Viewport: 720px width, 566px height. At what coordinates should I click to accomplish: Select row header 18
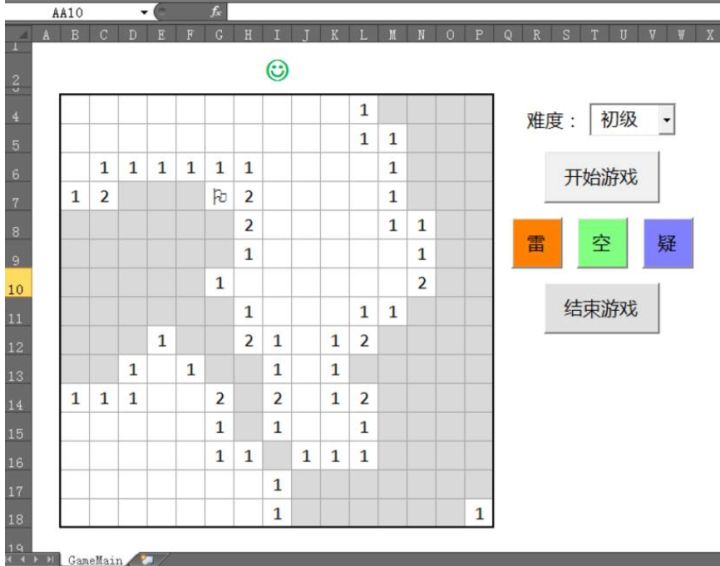click(x=18, y=514)
